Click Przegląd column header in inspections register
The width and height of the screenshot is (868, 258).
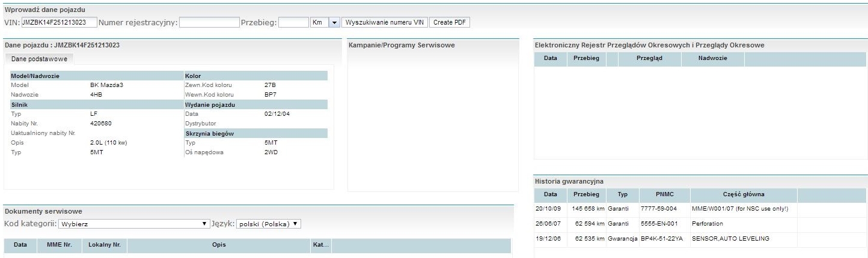[649, 59]
